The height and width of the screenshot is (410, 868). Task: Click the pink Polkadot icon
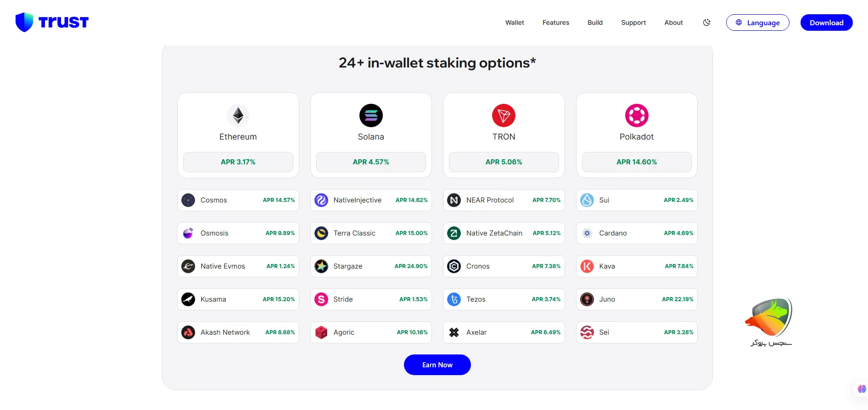637,115
